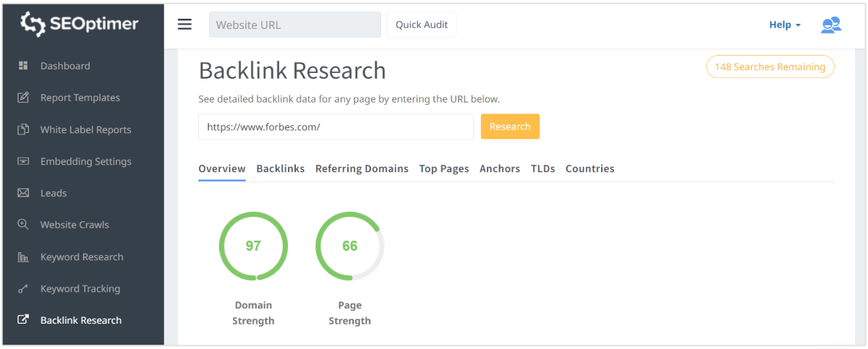Click the SEOptimer logo
This screenshot has height=349, width=868.
(80, 24)
